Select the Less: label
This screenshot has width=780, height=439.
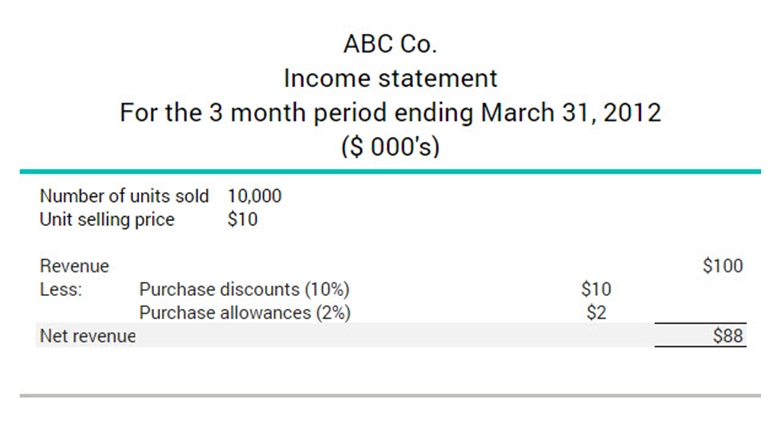60,290
